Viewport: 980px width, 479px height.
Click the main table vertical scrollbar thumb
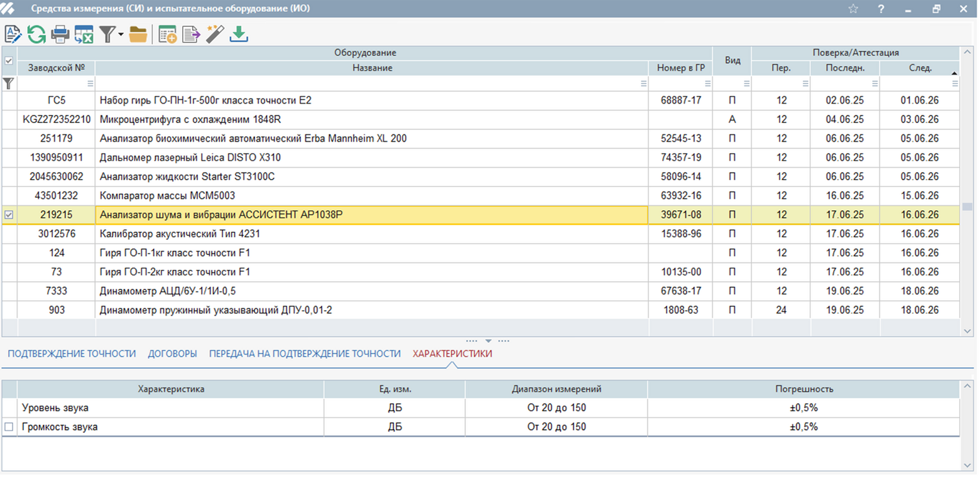[968, 207]
